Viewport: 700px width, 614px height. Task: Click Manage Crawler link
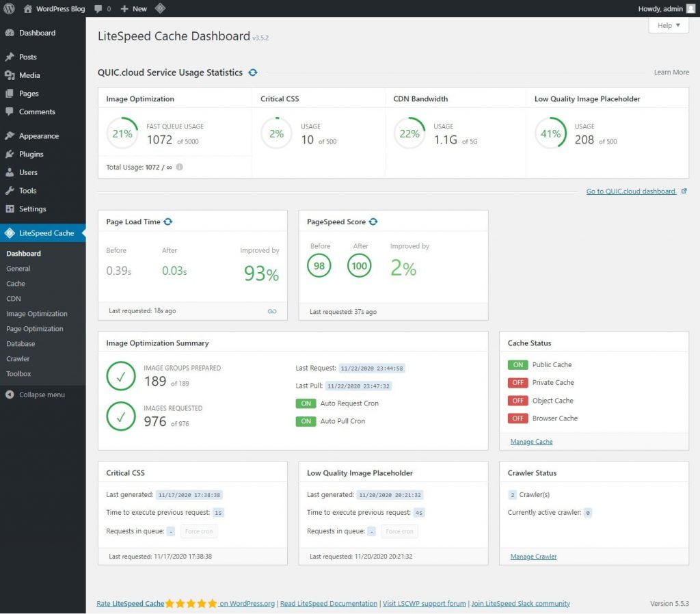pyautogui.click(x=533, y=557)
